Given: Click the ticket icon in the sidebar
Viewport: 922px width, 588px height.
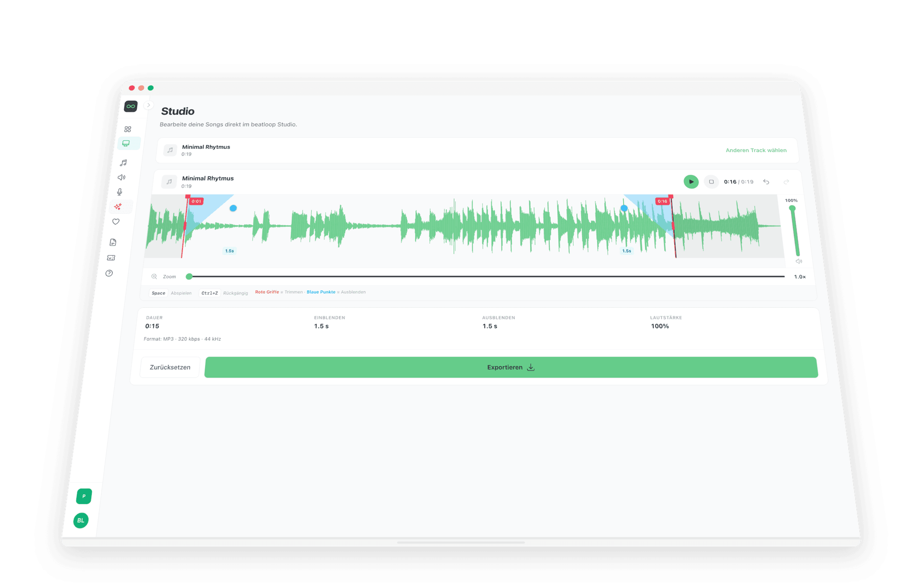Looking at the screenshot, I should pyautogui.click(x=110, y=258).
